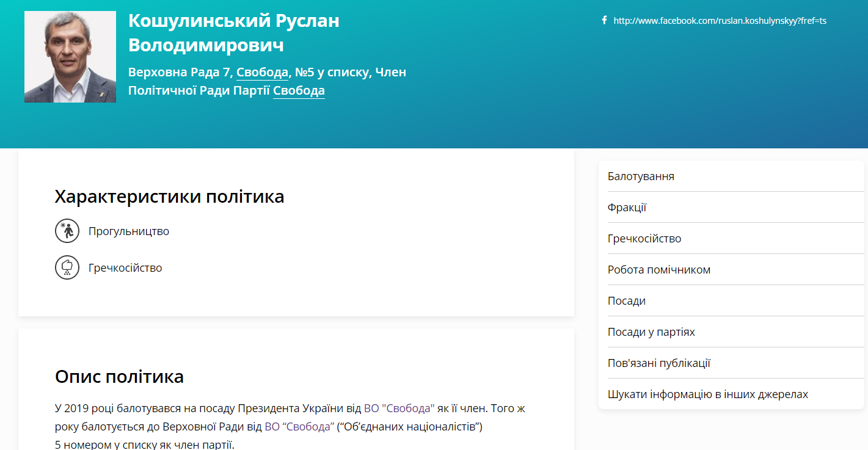This screenshot has height=450, width=868.
Task: Select the Посади у партіях item
Action: pos(731,332)
